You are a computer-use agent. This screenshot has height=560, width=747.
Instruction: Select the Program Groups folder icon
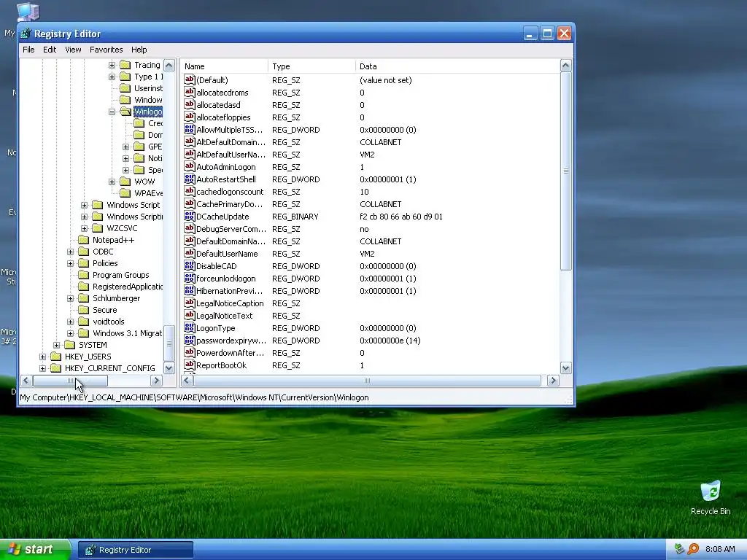click(x=83, y=275)
